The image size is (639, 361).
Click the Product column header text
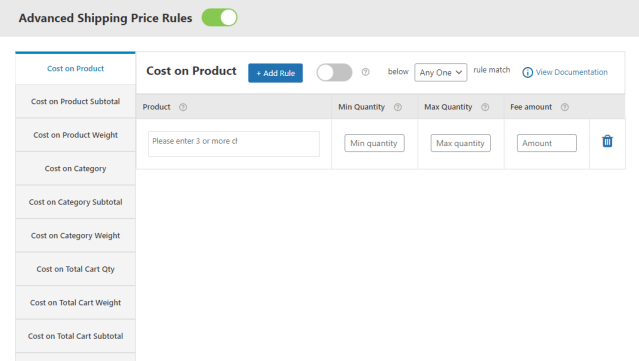pos(156,107)
